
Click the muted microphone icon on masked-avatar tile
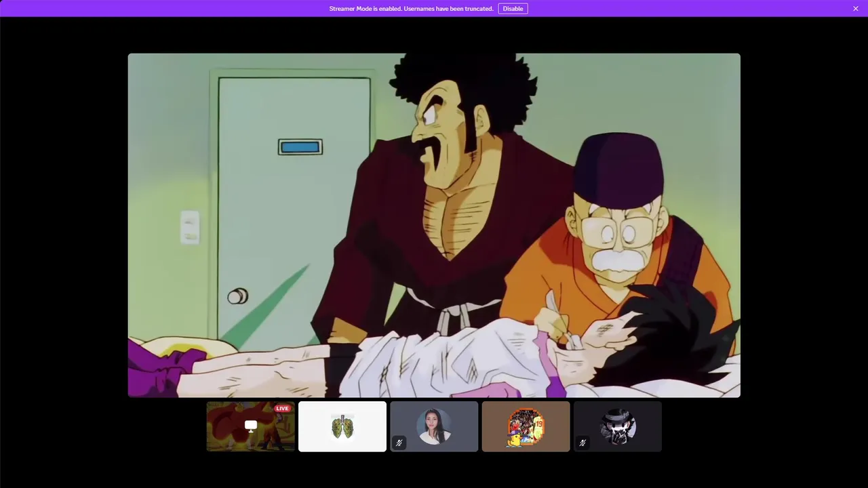[582, 443]
